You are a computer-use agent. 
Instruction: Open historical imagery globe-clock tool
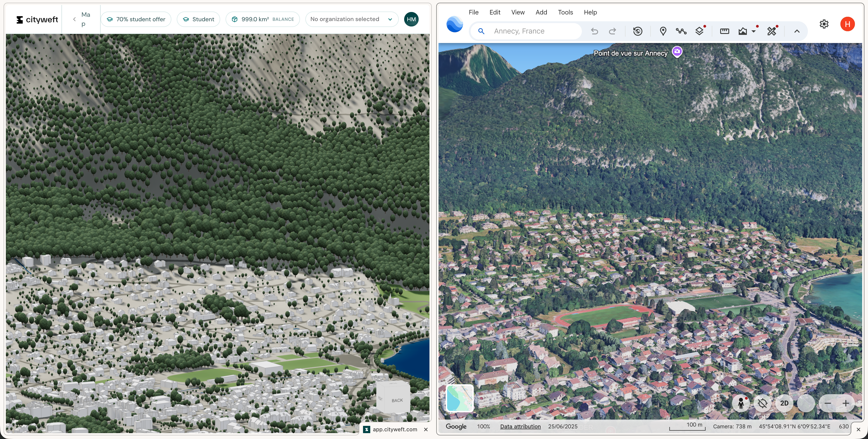[638, 31]
